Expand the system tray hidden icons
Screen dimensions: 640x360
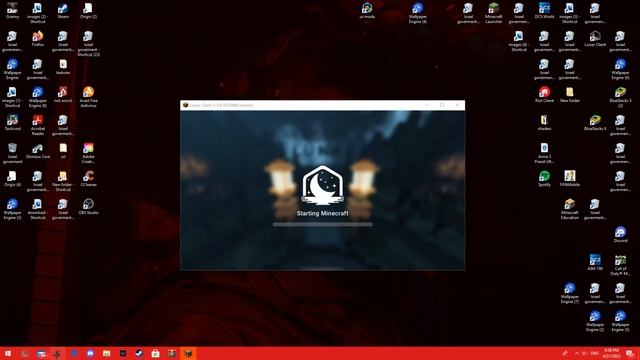pos(577,353)
